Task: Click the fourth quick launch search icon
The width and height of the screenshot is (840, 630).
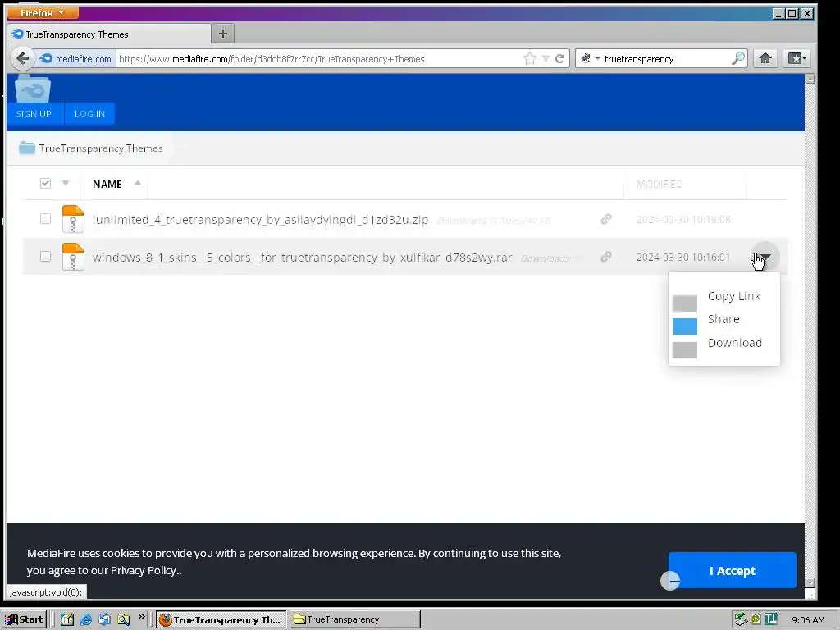Action: coord(123,619)
